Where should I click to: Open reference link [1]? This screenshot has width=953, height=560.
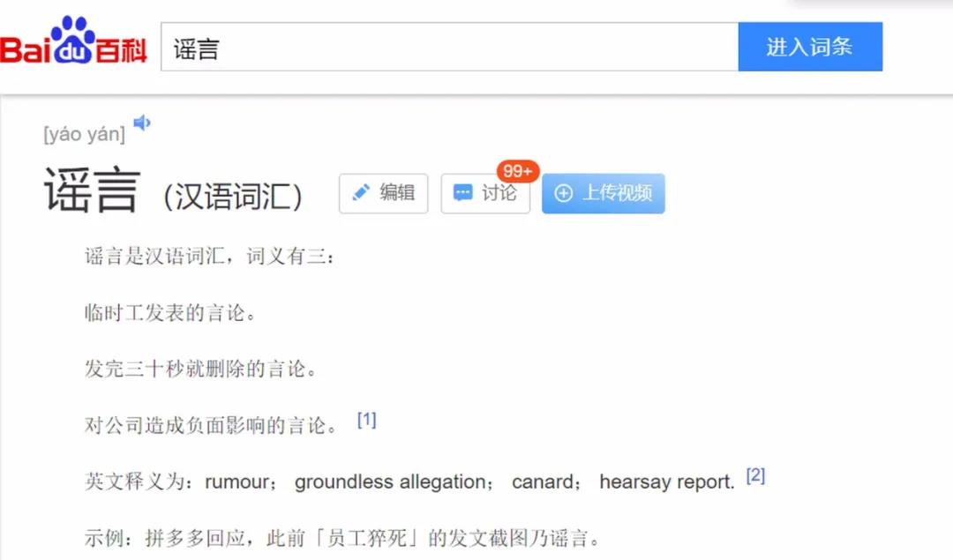(366, 421)
